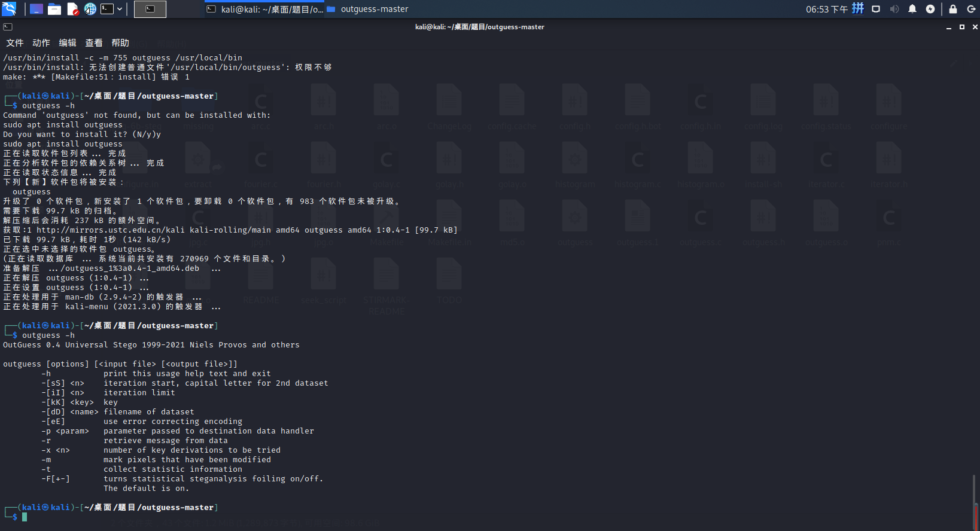
Task: Click the '-r retrieve message from data' line
Action: (135, 441)
